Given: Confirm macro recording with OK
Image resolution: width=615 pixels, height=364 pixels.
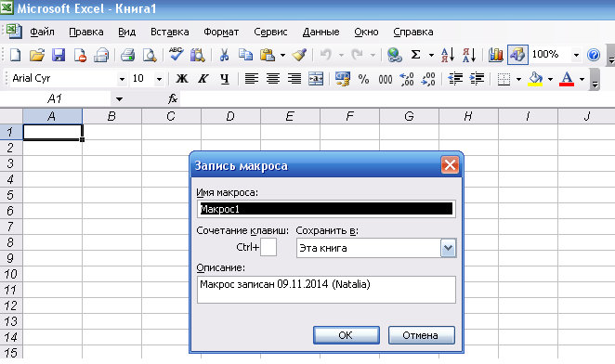Looking at the screenshot, I should [347, 335].
